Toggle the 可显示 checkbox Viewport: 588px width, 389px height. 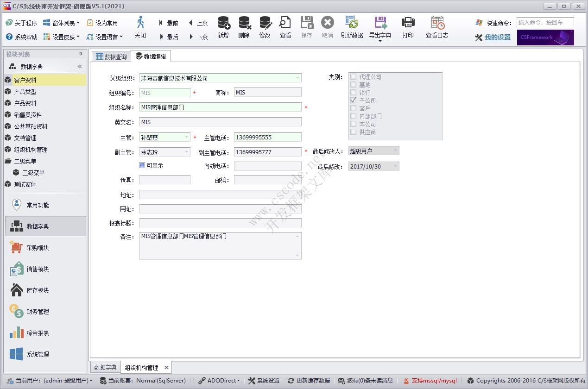coord(141,165)
